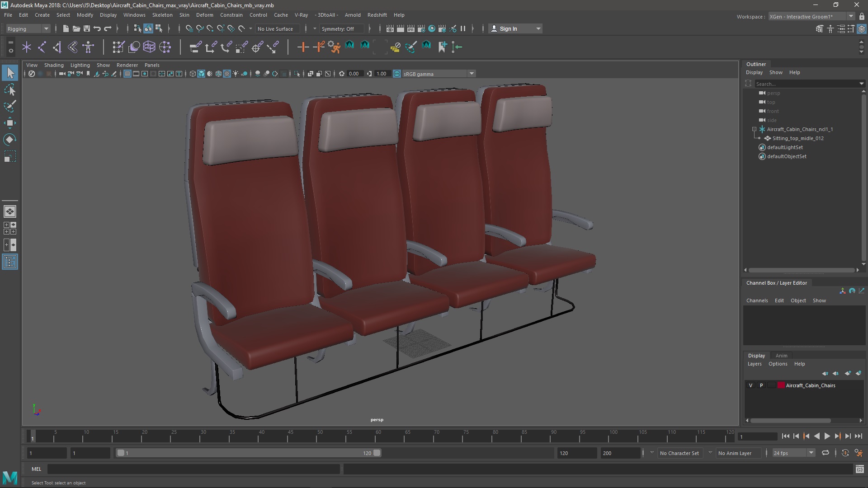868x488 pixels.
Task: Open the Workspace XGen dropdown
Action: pos(811,16)
